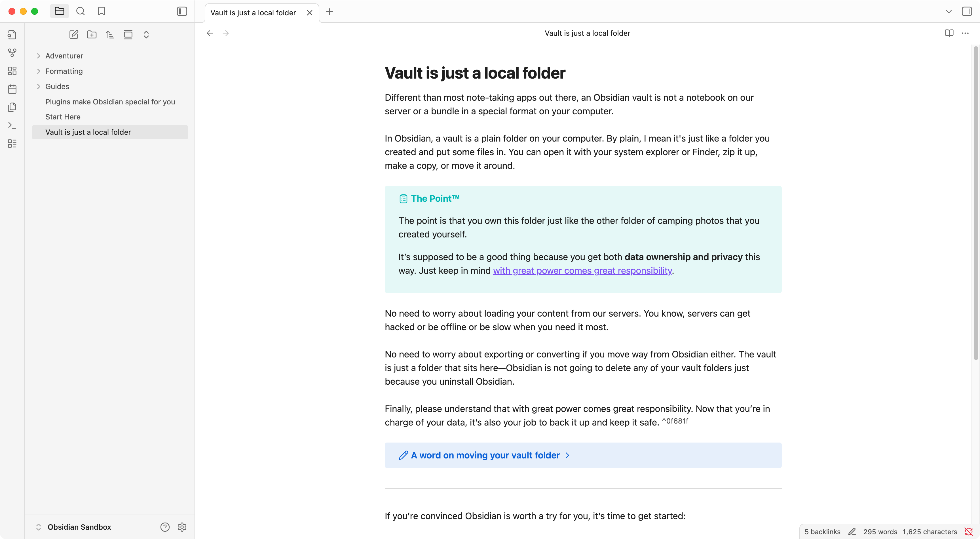Expand the moving your vault folder callout
The image size is (980, 539).
click(567, 455)
